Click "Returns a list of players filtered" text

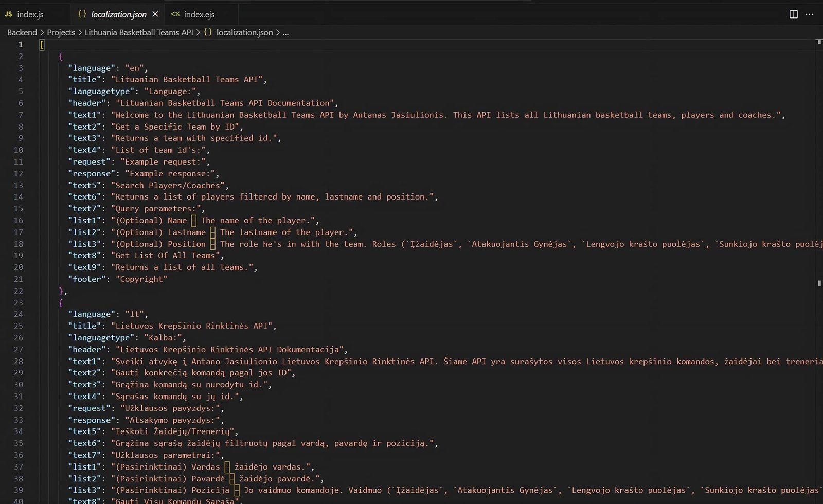pyautogui.click(x=196, y=196)
